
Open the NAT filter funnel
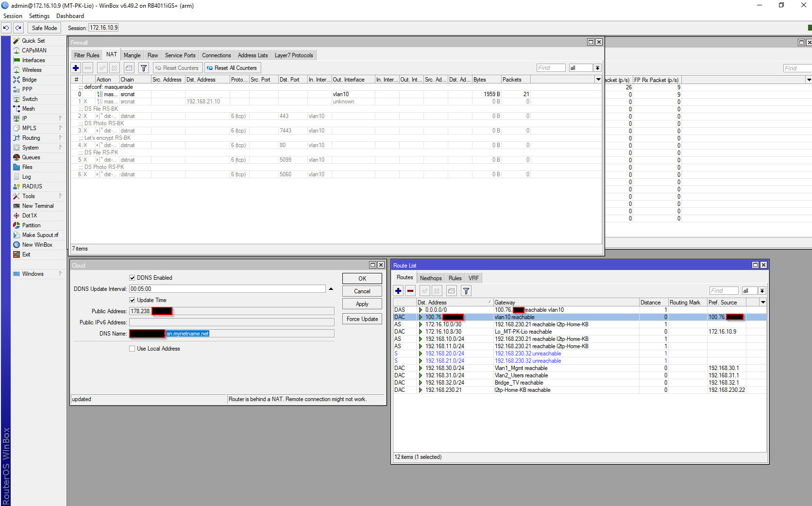[143, 67]
